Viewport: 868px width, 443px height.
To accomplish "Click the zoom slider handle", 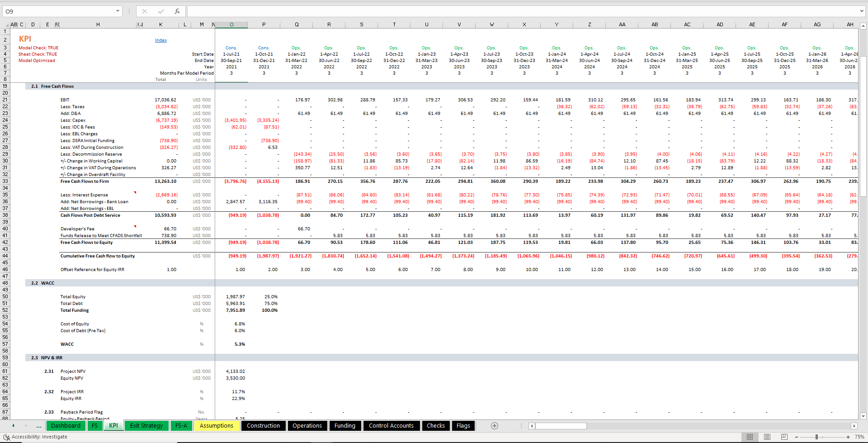I will click(816, 437).
